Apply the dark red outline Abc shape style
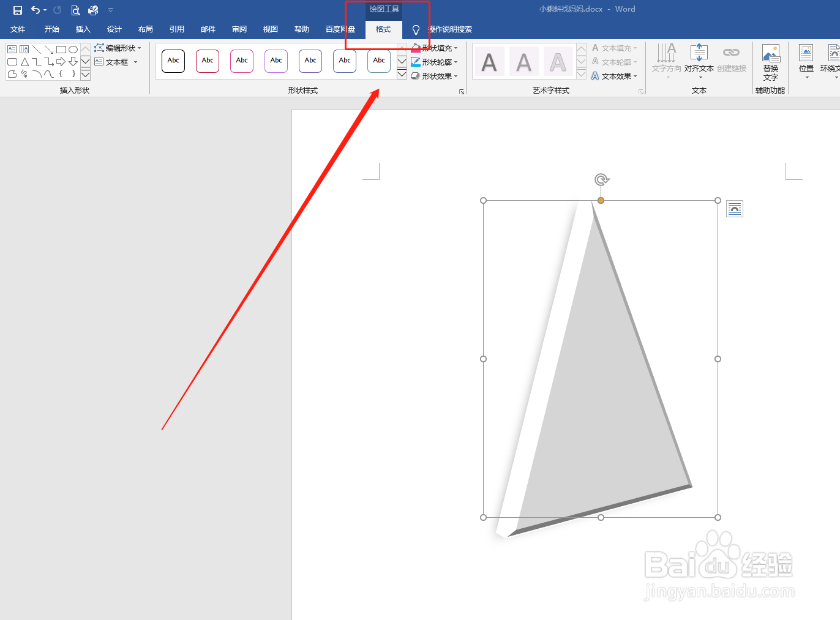The width and height of the screenshot is (840, 620). pos(208,61)
